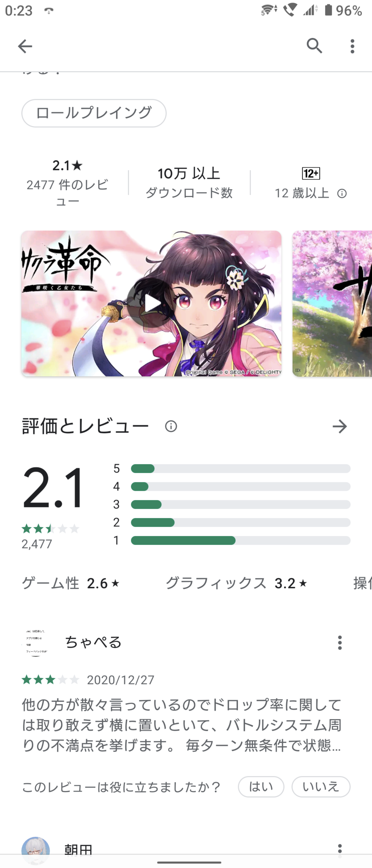This screenshot has height=868, width=372.
Task: Tap the info icon beside 12 歳以上
Action: [x=342, y=193]
